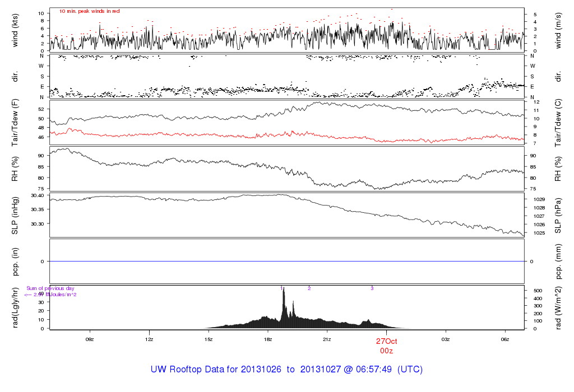Click the '03z' time tick label

click(x=446, y=339)
